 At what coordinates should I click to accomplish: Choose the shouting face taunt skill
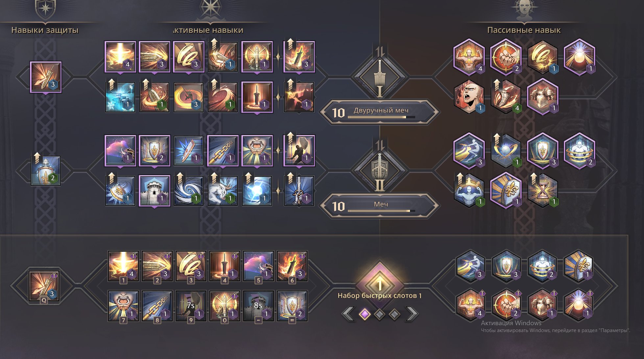pos(257,150)
